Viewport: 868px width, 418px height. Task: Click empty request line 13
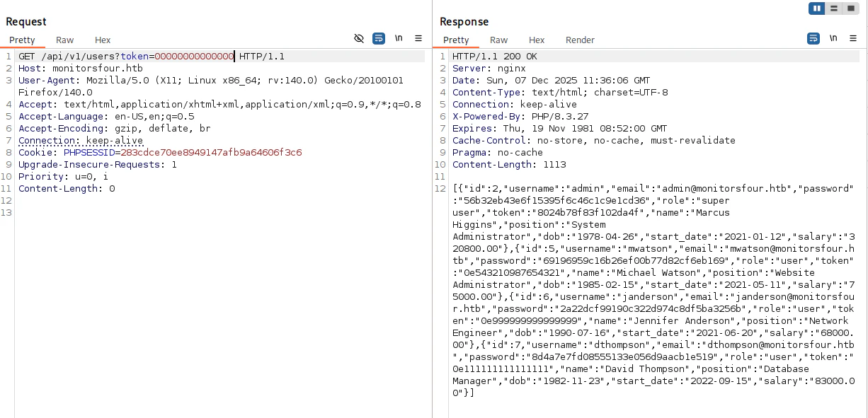point(219,212)
